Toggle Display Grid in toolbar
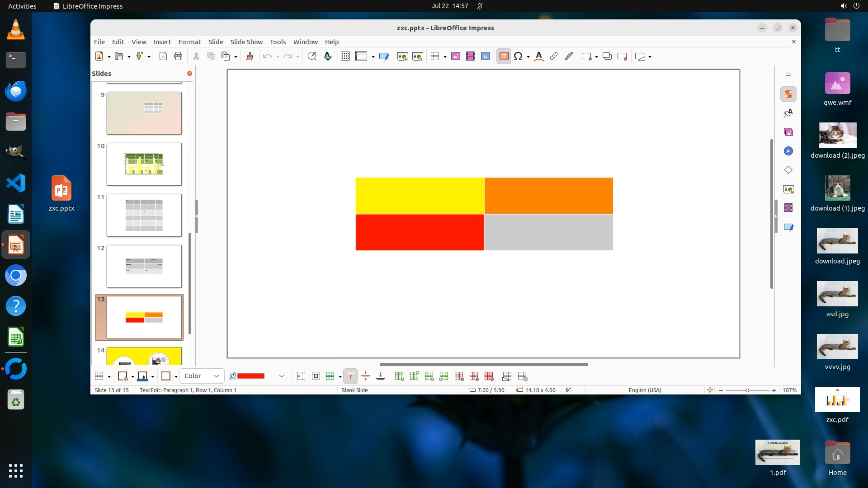This screenshot has width=868, height=488. (345, 56)
